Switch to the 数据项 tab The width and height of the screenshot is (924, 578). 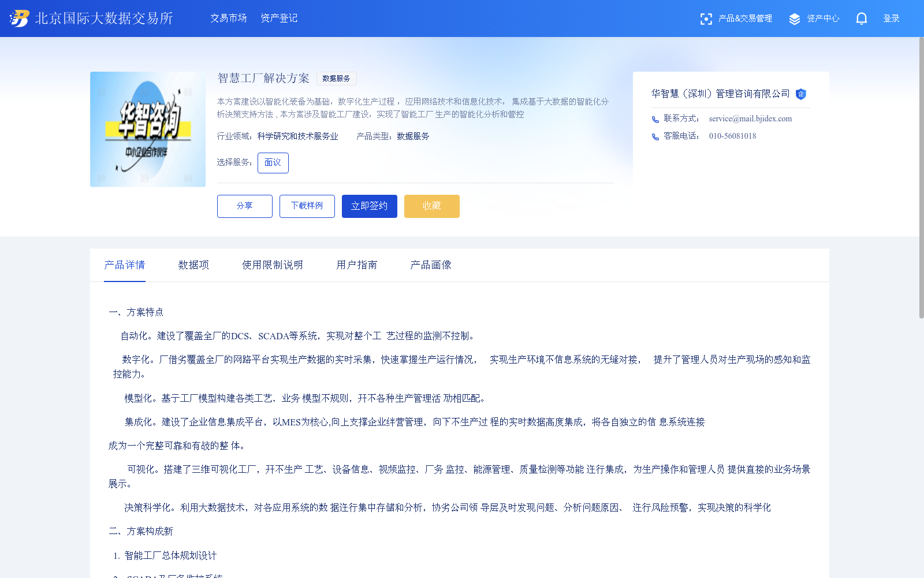pyautogui.click(x=193, y=265)
